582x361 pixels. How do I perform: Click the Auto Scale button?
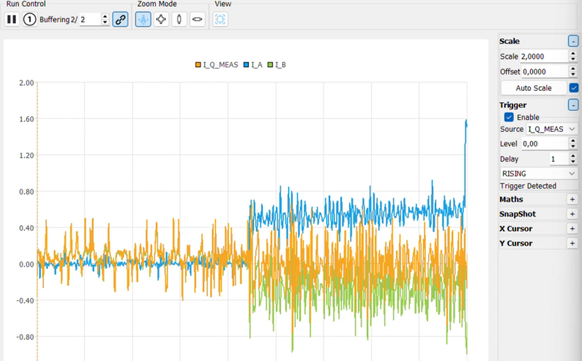click(x=534, y=88)
